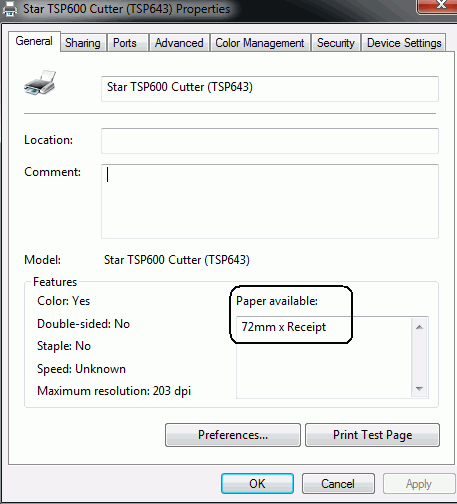The image size is (457, 504).
Task: Click the Double-sided: No text
Action: click(x=83, y=324)
